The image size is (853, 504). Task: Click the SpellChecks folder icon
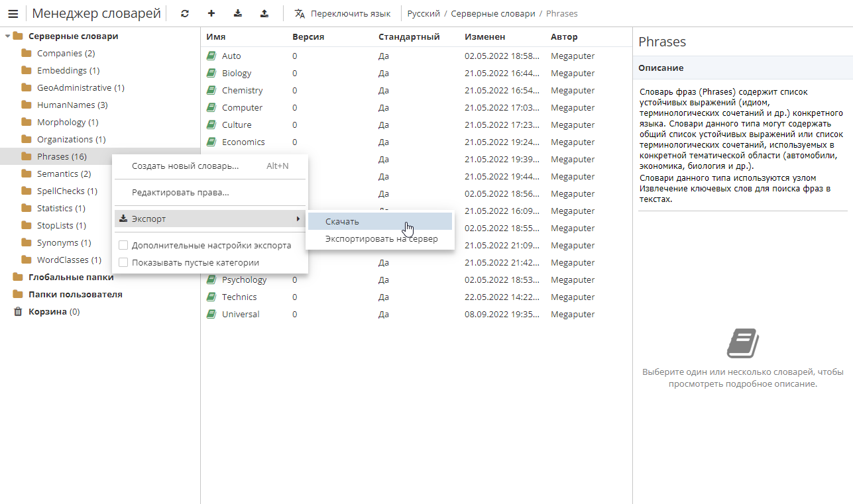[27, 191]
